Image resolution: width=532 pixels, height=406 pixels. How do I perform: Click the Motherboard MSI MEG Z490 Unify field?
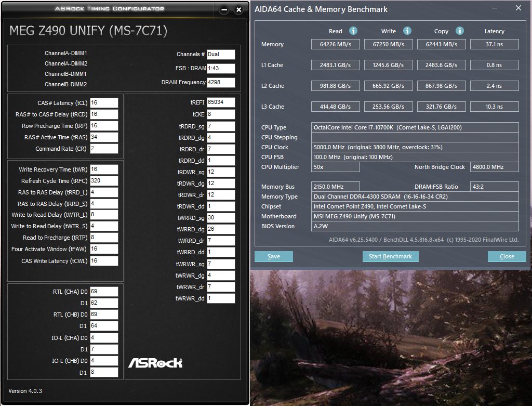click(415, 216)
